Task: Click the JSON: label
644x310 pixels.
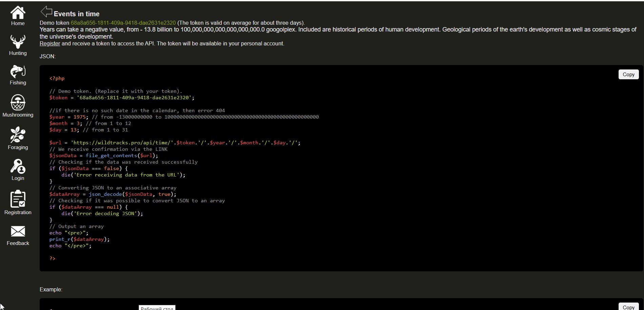Action: 47,56
